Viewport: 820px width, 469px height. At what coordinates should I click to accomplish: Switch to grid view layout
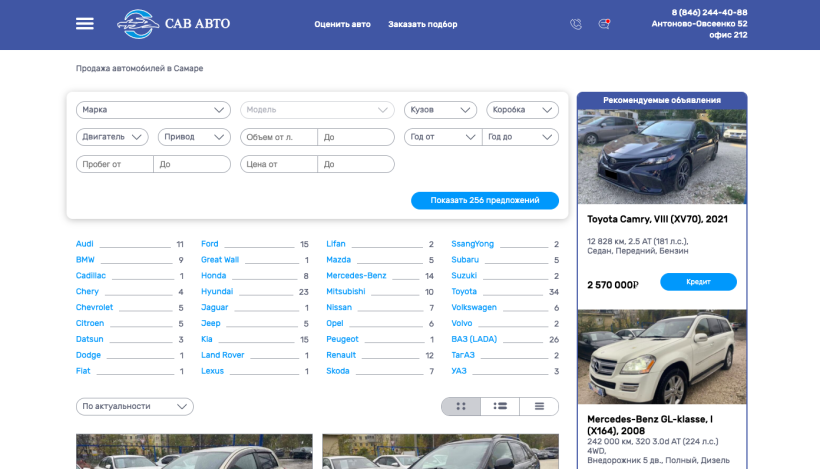pos(461,406)
